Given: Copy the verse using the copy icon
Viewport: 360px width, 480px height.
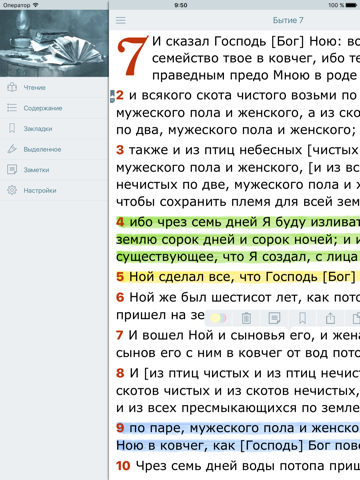Looking at the screenshot, I should click(356, 318).
